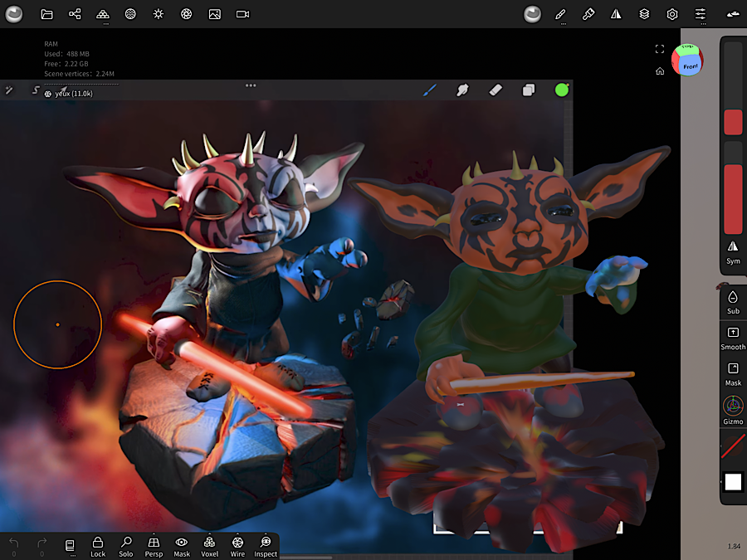Viewport: 747px width, 560px height.
Task: Select the blue paint brush tool
Action: [x=430, y=90]
